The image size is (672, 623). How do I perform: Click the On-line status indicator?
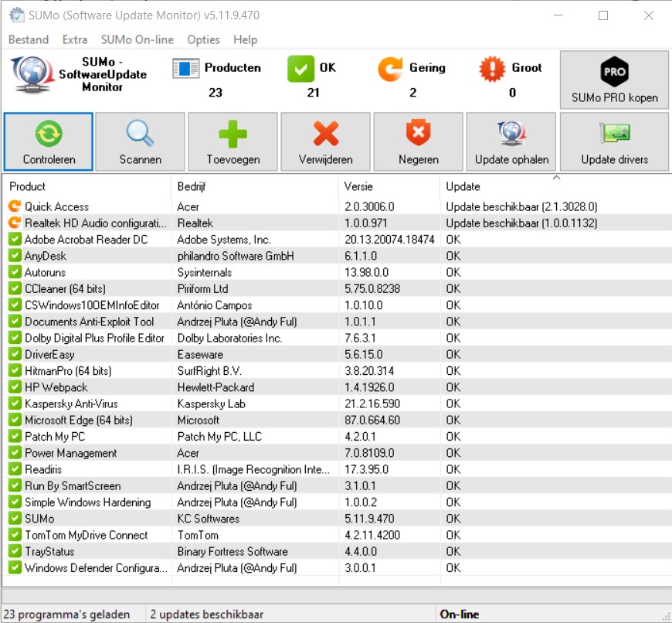[459, 614]
